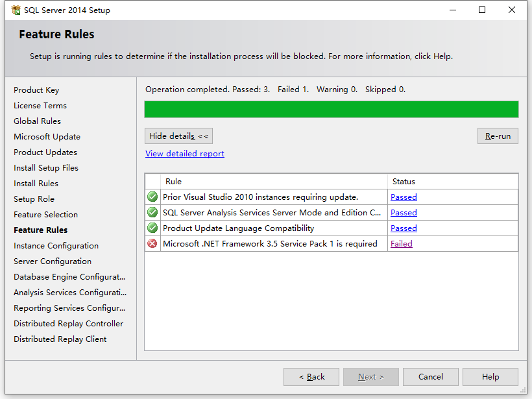Viewport: 532px width, 399px height.
Task: Click the disabled Next button
Action: pyautogui.click(x=371, y=377)
